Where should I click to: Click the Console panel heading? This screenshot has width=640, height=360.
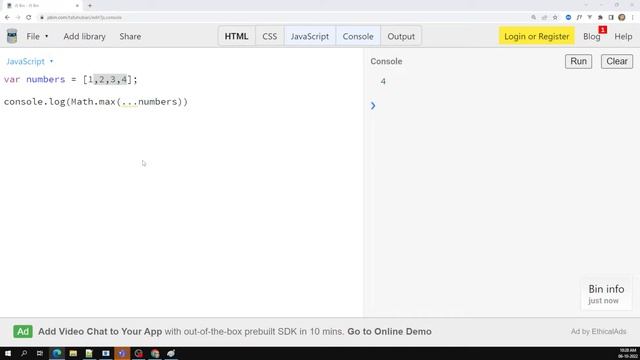(386, 61)
